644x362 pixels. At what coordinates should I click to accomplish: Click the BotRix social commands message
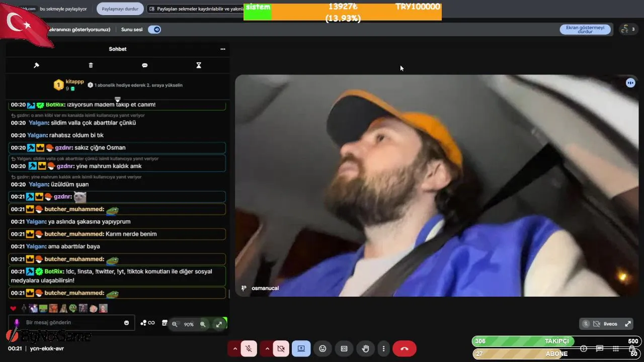coord(117,276)
